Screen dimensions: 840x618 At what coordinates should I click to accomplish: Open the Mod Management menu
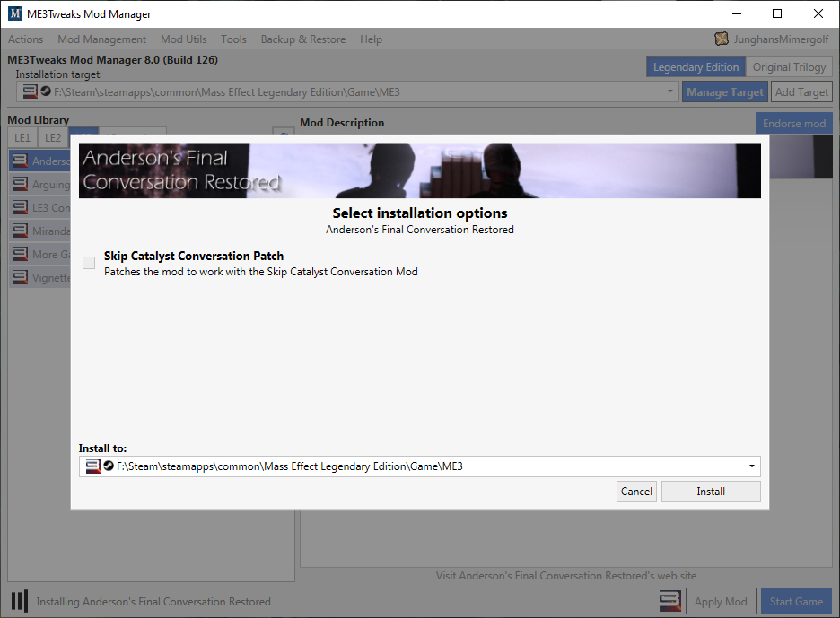tap(101, 39)
